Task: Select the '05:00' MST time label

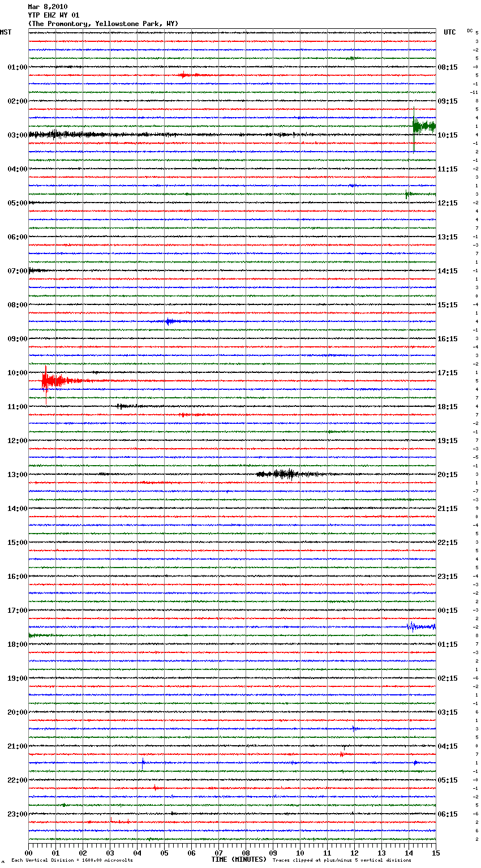Action: (x=18, y=203)
